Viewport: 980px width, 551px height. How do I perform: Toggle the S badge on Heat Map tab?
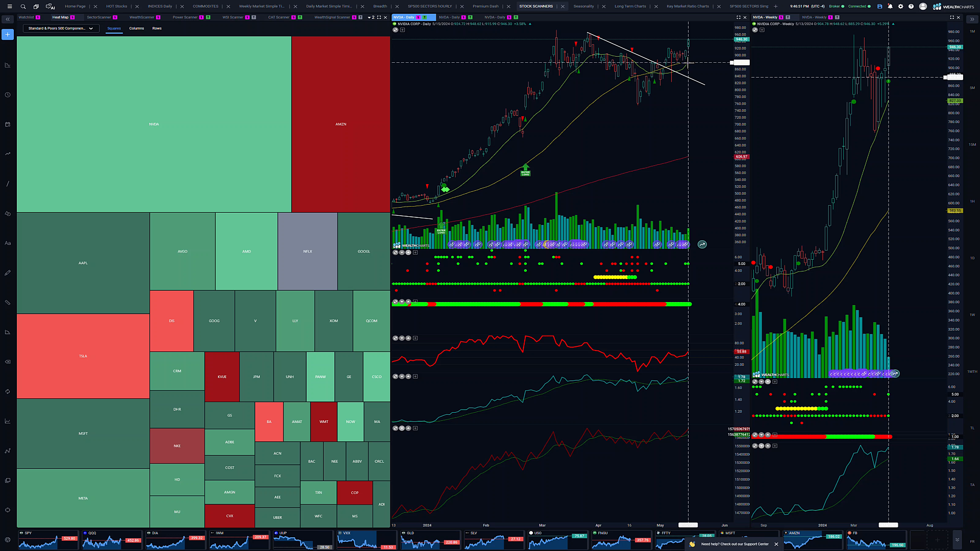point(72,17)
